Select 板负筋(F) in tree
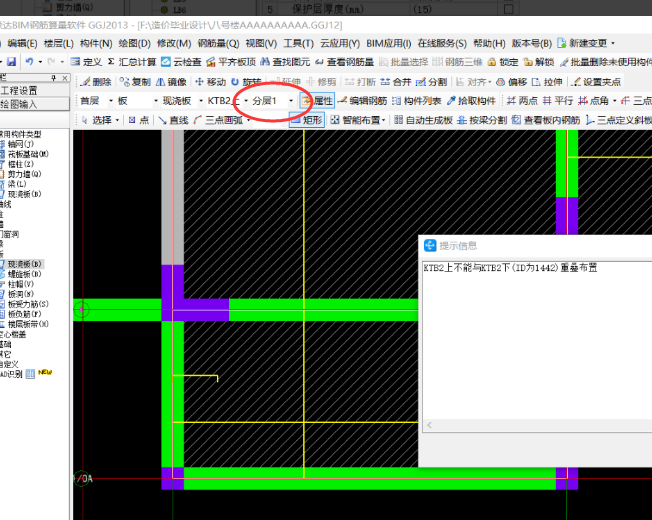 pos(21,314)
